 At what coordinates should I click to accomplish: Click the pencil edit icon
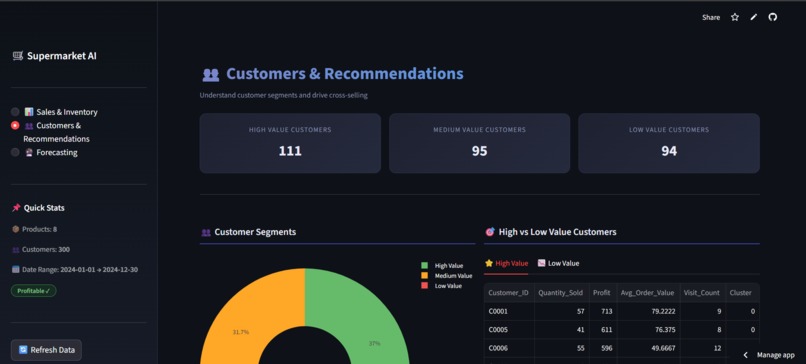754,17
